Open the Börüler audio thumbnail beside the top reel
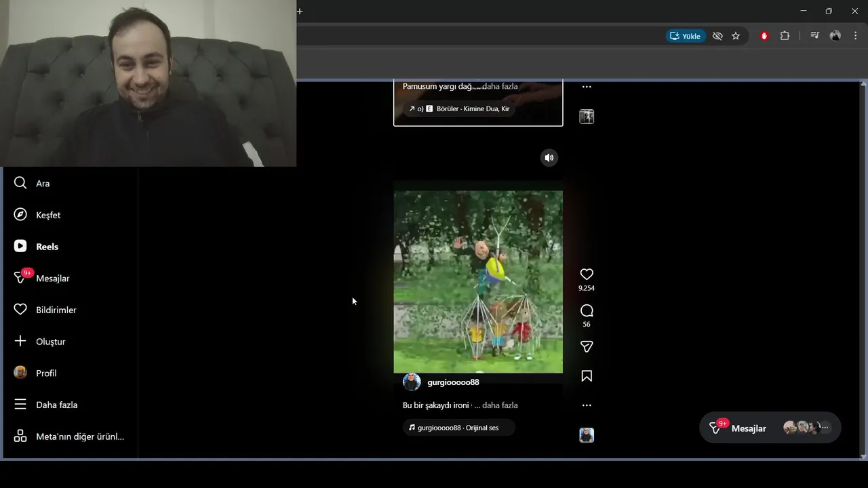This screenshot has height=488, width=868. pos(587,117)
